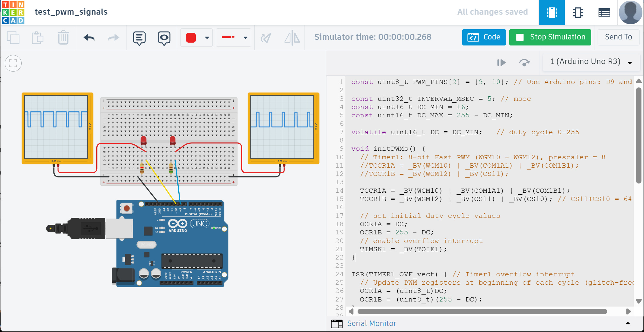Click the project name test_pwm_signals
This screenshot has width=644, height=332.
[x=71, y=12]
